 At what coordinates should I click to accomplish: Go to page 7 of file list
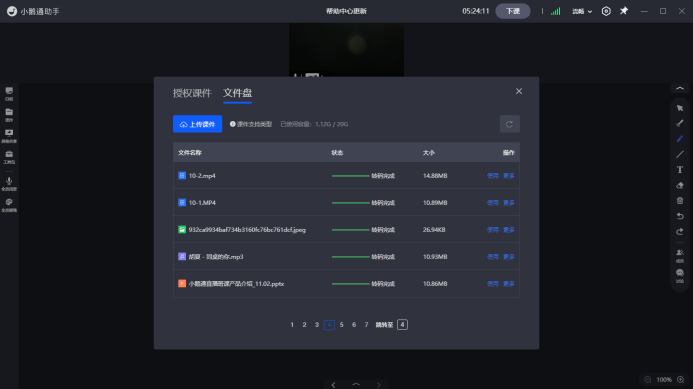point(366,325)
